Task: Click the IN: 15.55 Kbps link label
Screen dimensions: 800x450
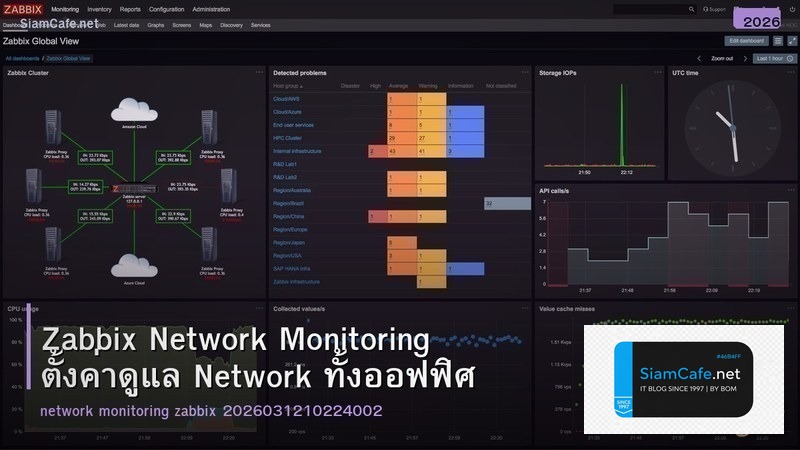Action: [95, 216]
